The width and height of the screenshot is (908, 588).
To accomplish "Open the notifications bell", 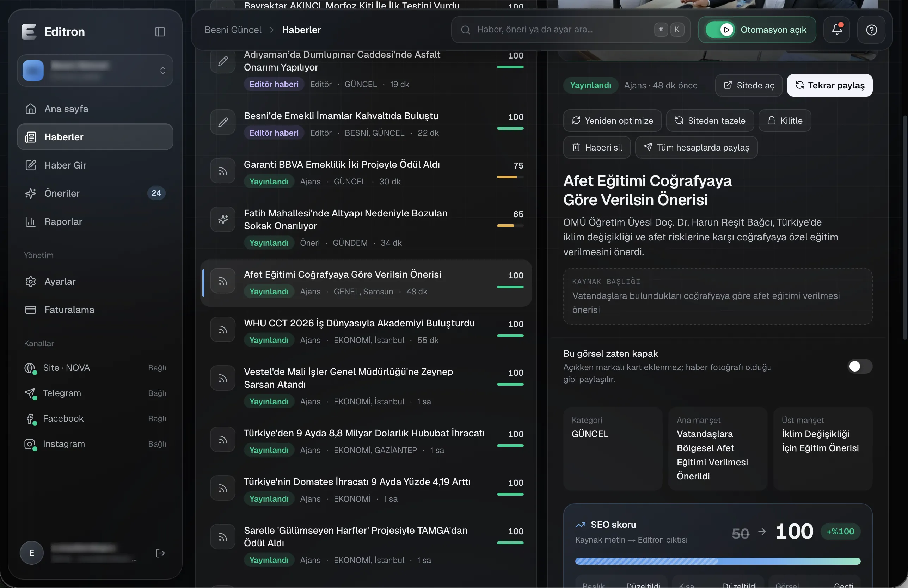I will point(837,29).
